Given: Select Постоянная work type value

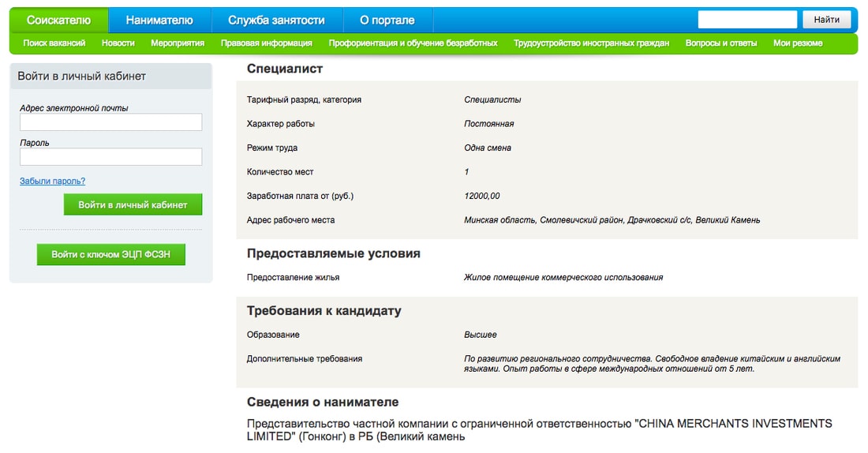Looking at the screenshot, I should 488,124.
